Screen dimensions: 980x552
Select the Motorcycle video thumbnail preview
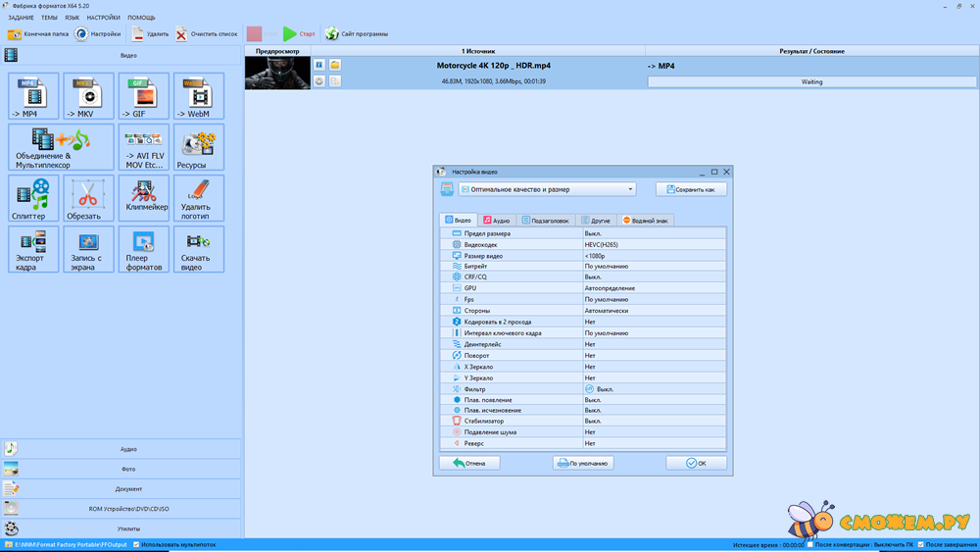click(x=277, y=74)
